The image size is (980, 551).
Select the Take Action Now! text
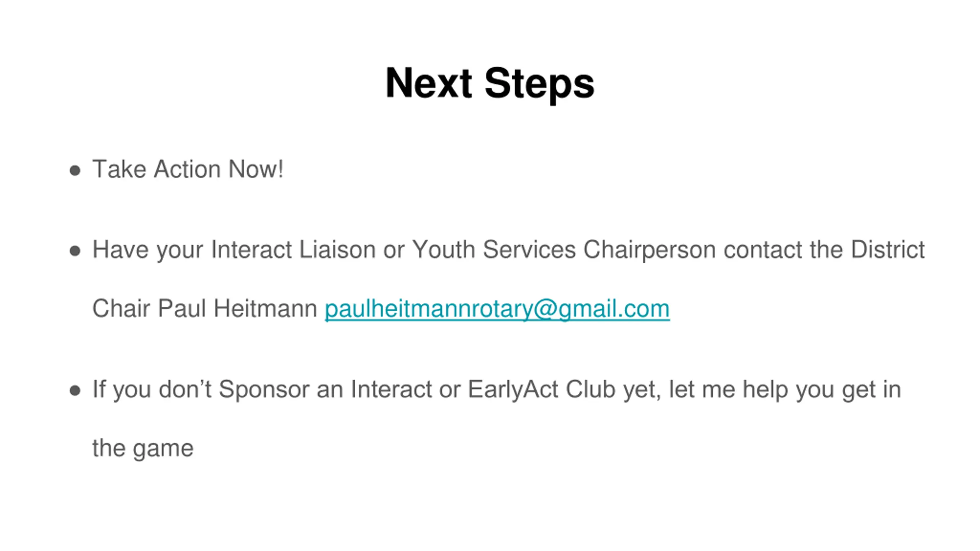pyautogui.click(x=188, y=169)
